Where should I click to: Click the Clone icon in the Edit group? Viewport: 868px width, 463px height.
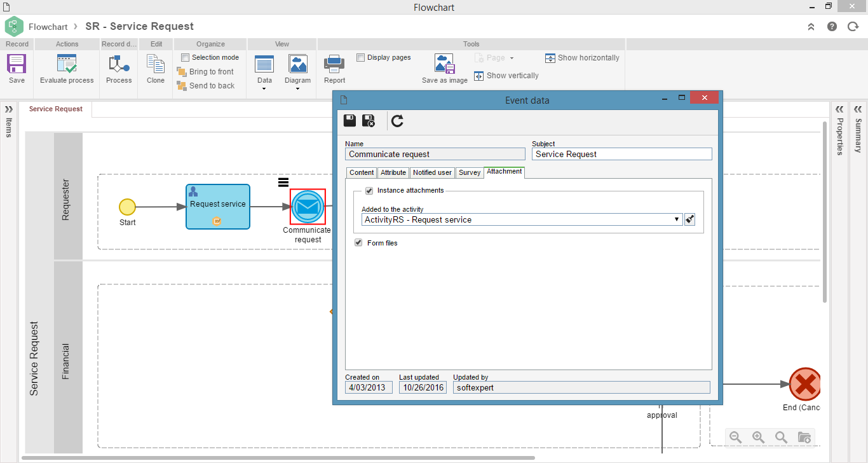click(156, 64)
